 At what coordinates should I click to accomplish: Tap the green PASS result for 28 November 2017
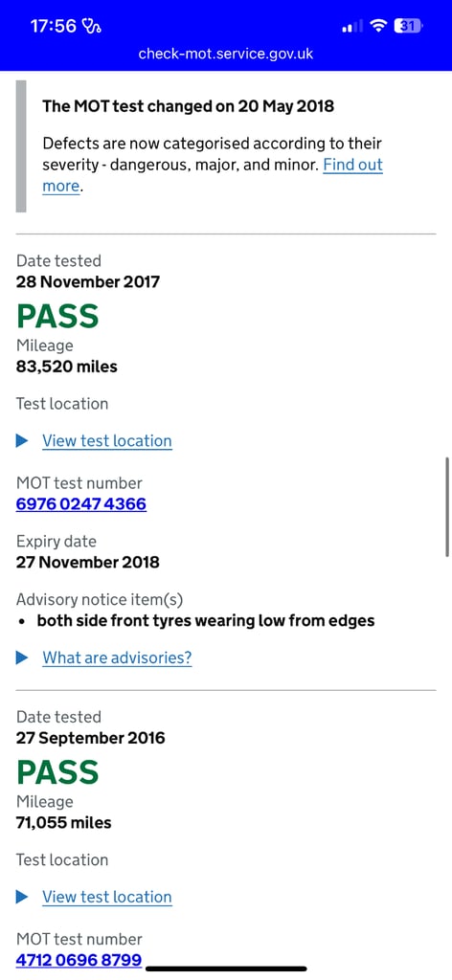pos(57,316)
